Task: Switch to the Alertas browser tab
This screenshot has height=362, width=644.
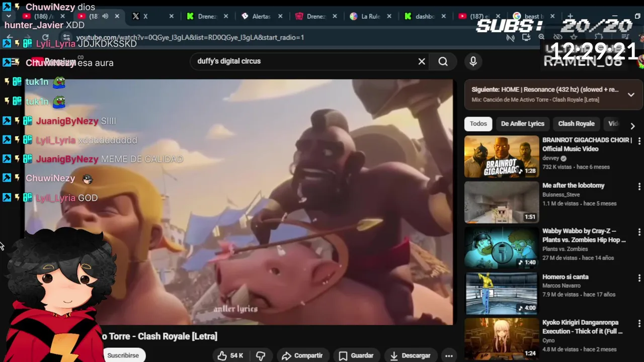Action: tap(261, 16)
